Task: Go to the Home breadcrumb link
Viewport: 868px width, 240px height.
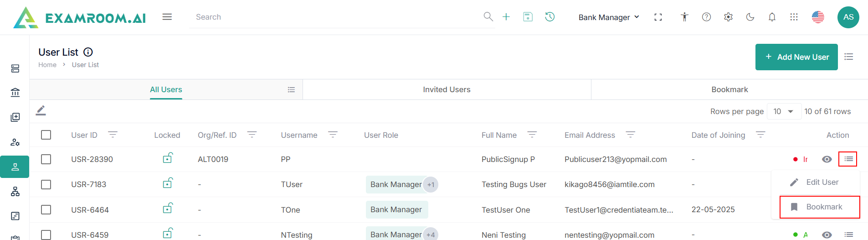Action: 47,65
